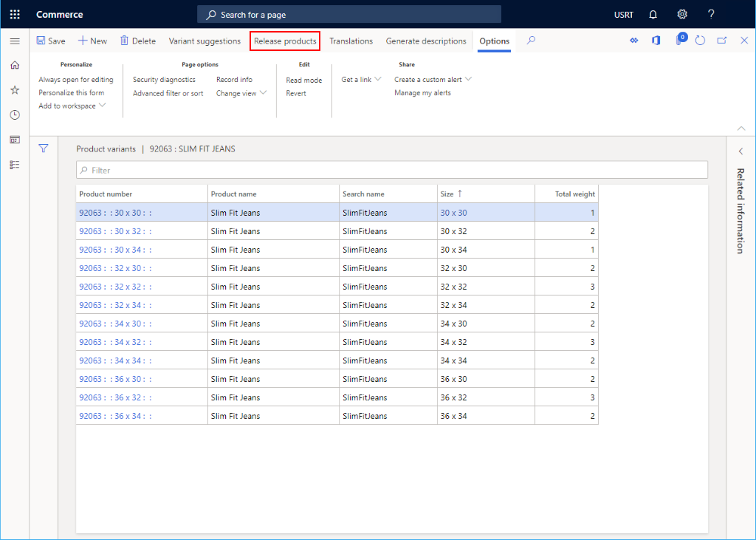Viewport: 756px width, 540px height.
Task: Switch to the Options tab
Action: (493, 41)
